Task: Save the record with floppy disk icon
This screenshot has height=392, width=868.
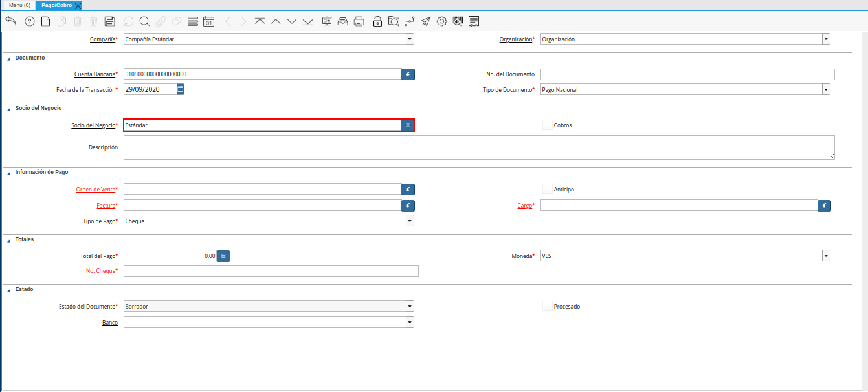Action: pyautogui.click(x=110, y=21)
